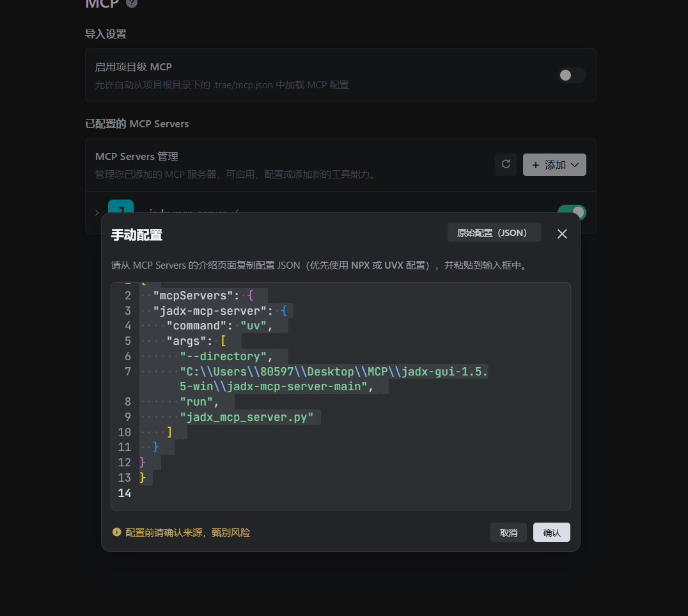Click 原始配置 (JSON) mode button
This screenshot has height=616, width=688.
tap(494, 233)
